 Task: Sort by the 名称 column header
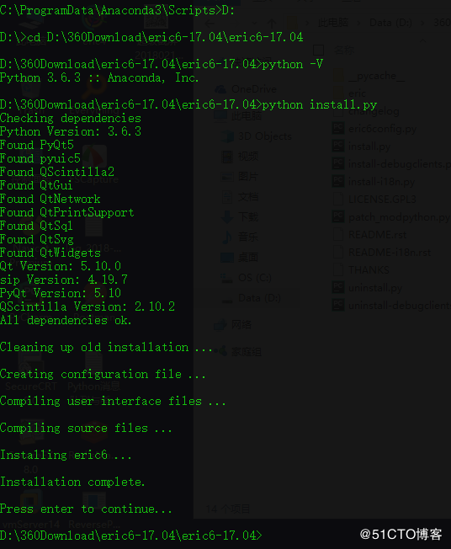[x=344, y=50]
